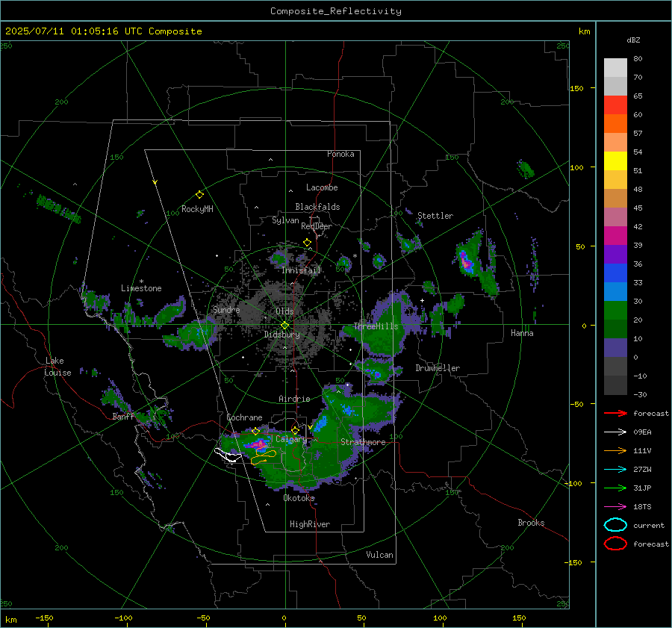The height and width of the screenshot is (628, 672).
Task: Click the magenta 18TS arrow in legend
Action: [615, 507]
